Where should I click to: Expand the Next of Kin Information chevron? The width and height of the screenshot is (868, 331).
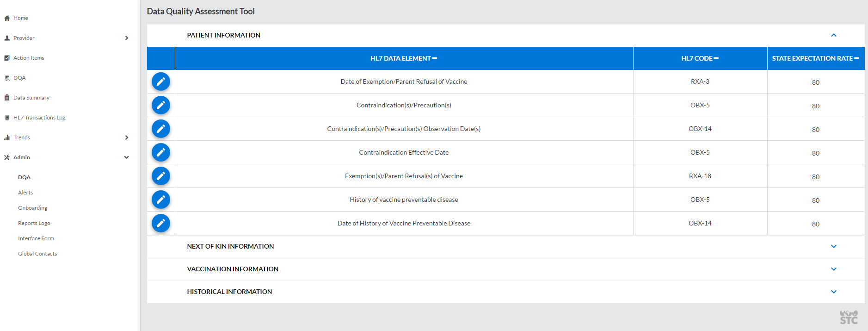click(x=834, y=246)
